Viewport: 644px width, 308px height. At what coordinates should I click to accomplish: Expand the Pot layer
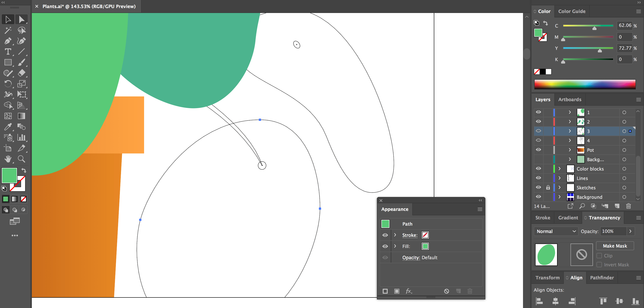570,150
